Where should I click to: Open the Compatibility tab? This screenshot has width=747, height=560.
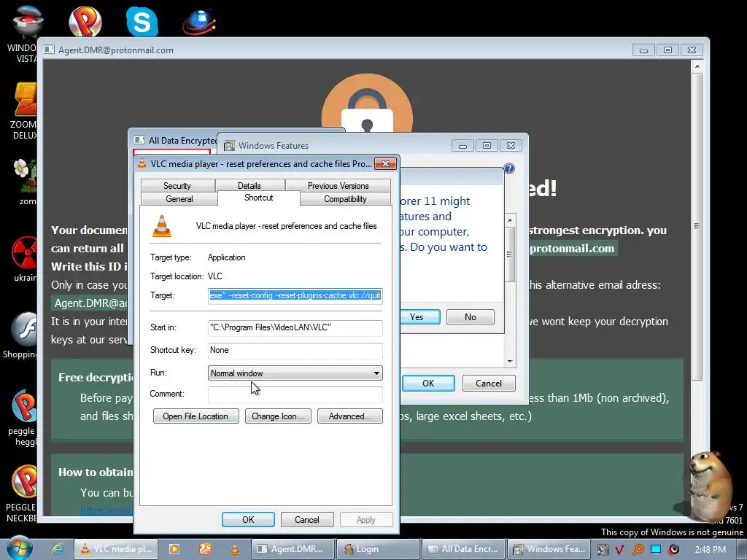tap(345, 199)
